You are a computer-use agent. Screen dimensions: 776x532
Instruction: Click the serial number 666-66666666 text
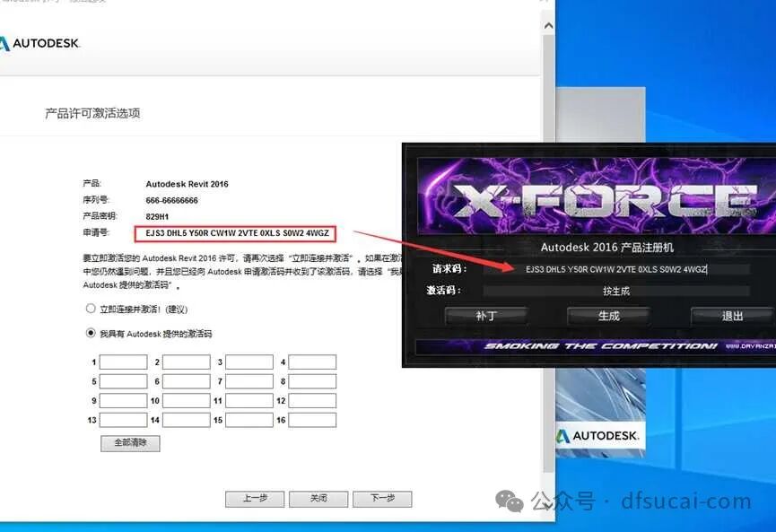(x=171, y=200)
